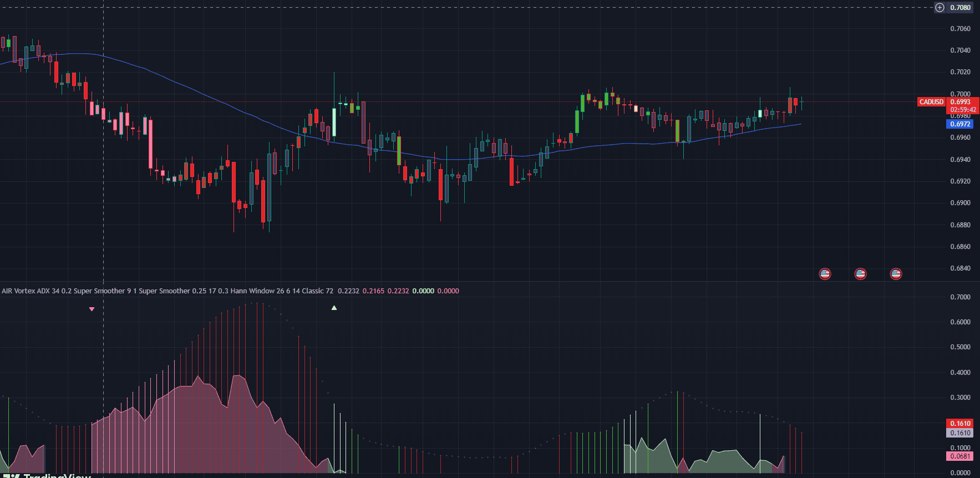Click the green up-triangle signal marker
The width and height of the screenshot is (980, 478).
334,307
